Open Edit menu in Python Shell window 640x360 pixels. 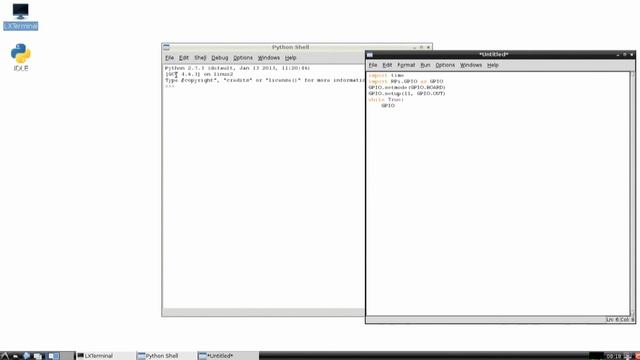pos(184,58)
